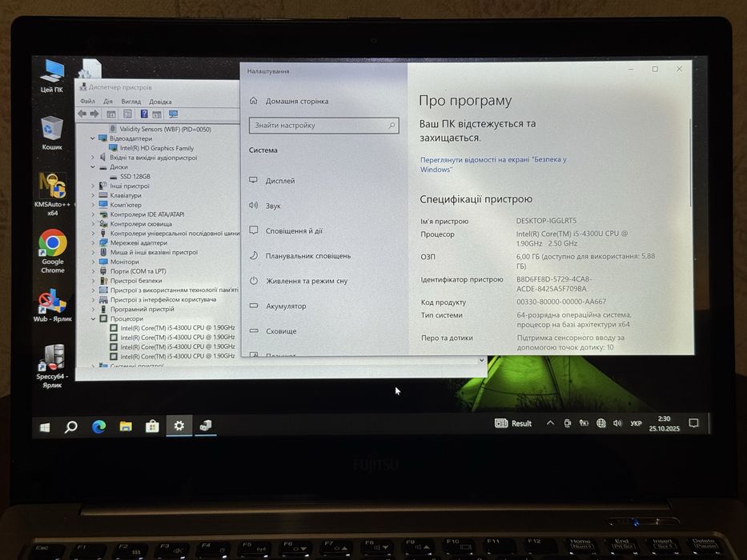Select Інші пристрої row

tap(130, 186)
